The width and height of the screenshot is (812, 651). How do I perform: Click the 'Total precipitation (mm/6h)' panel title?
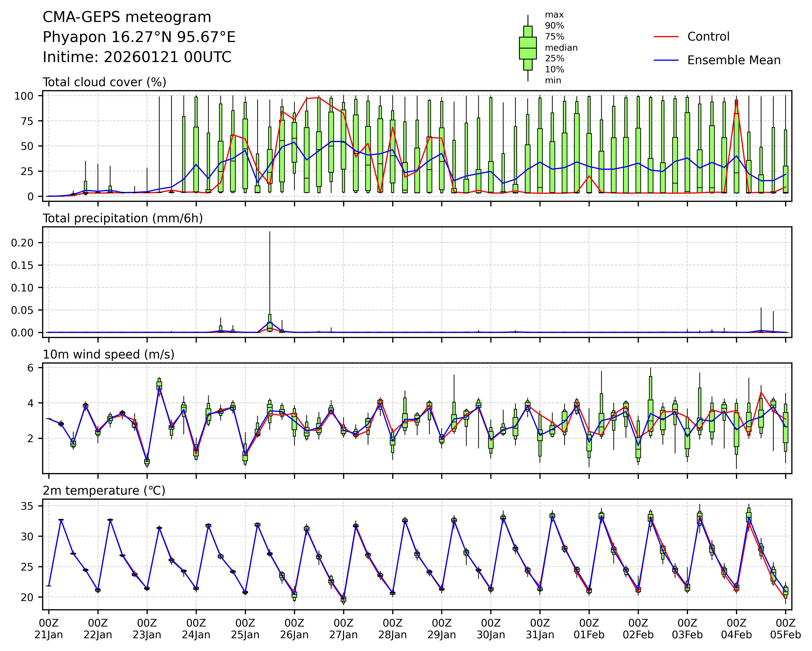(123, 218)
